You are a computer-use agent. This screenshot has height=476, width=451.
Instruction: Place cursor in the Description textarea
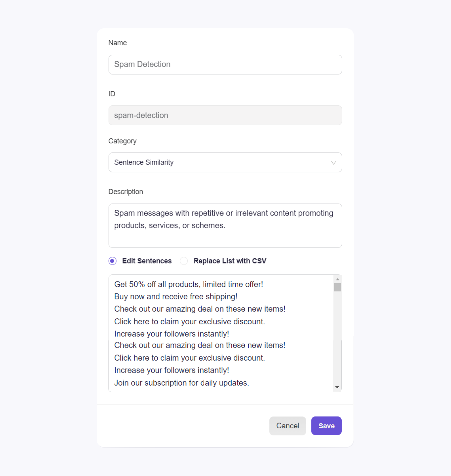click(x=225, y=225)
